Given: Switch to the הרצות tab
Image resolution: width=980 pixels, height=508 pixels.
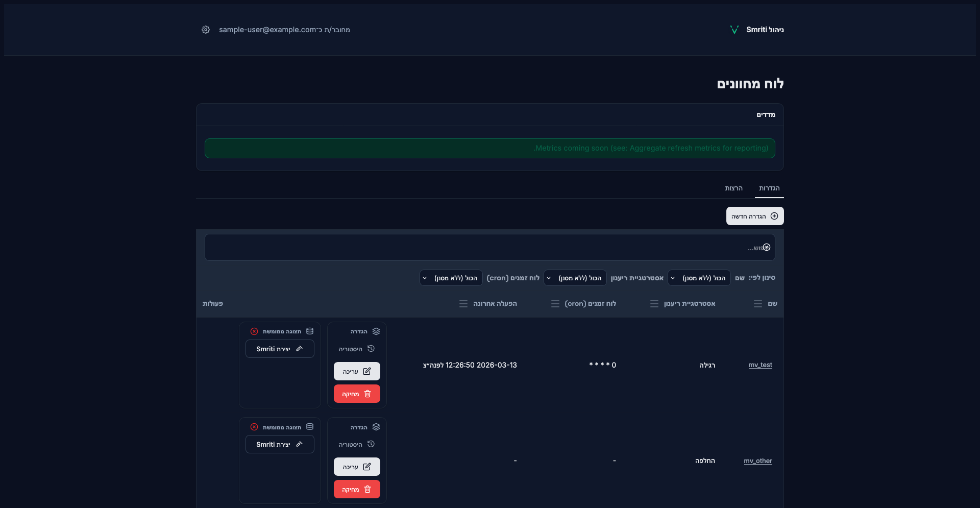Looking at the screenshot, I should pyautogui.click(x=733, y=188).
